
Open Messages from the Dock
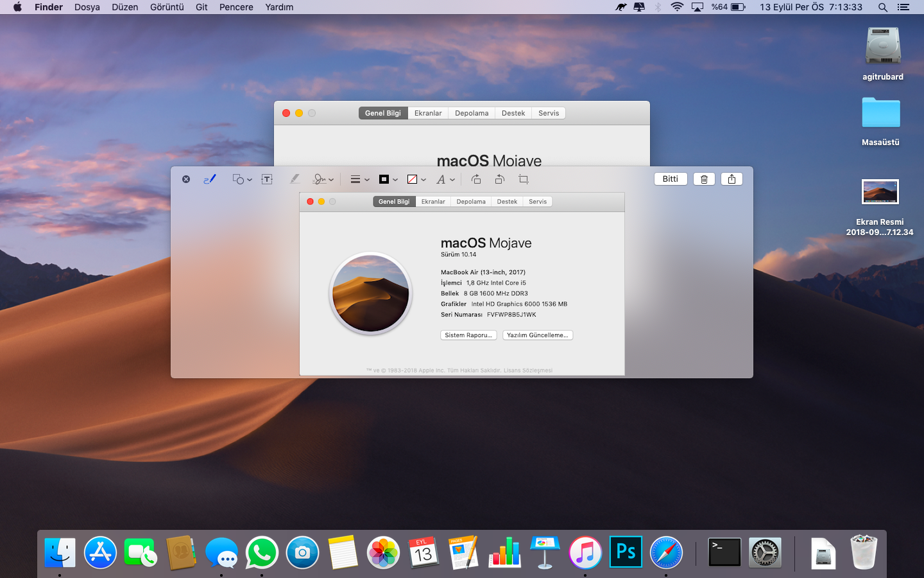pos(221,553)
